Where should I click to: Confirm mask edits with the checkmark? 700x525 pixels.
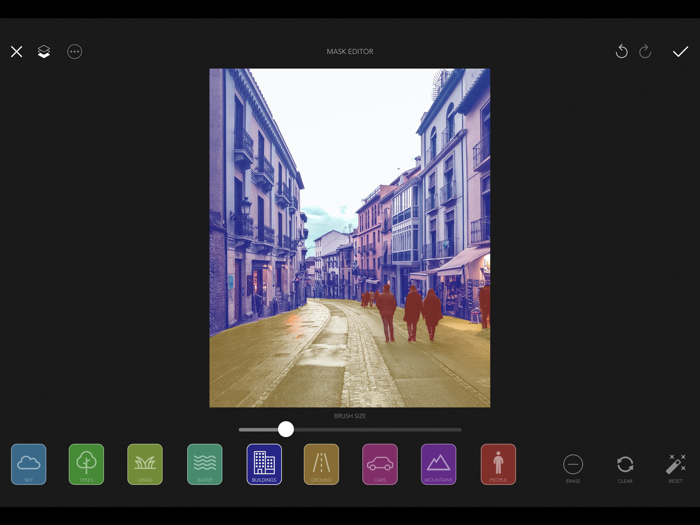[x=680, y=52]
